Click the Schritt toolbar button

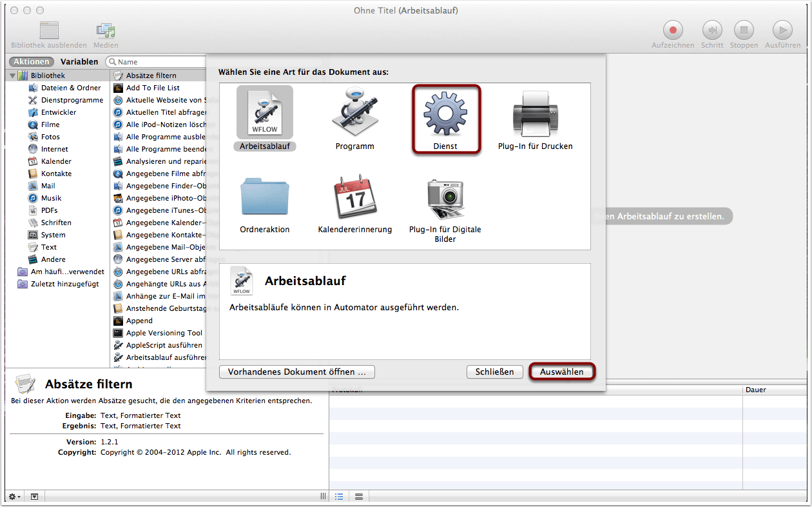[712, 30]
